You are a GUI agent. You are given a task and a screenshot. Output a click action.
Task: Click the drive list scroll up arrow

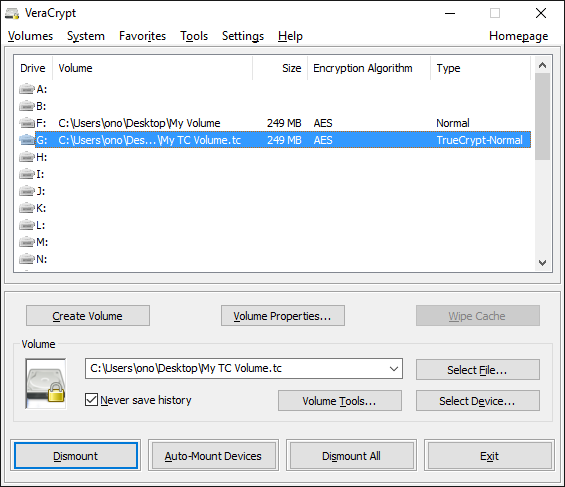(x=542, y=65)
